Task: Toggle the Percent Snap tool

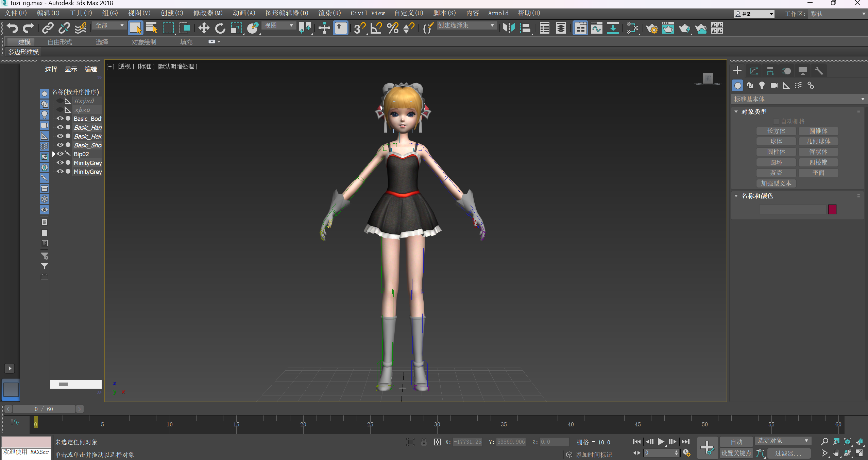Action: point(393,28)
